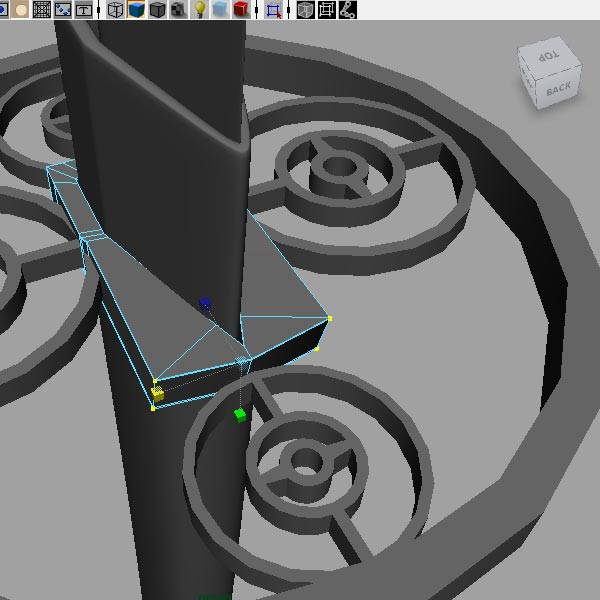Toggle X-ray cube icon
Viewport: 600px width, 600px height.
[306, 10]
